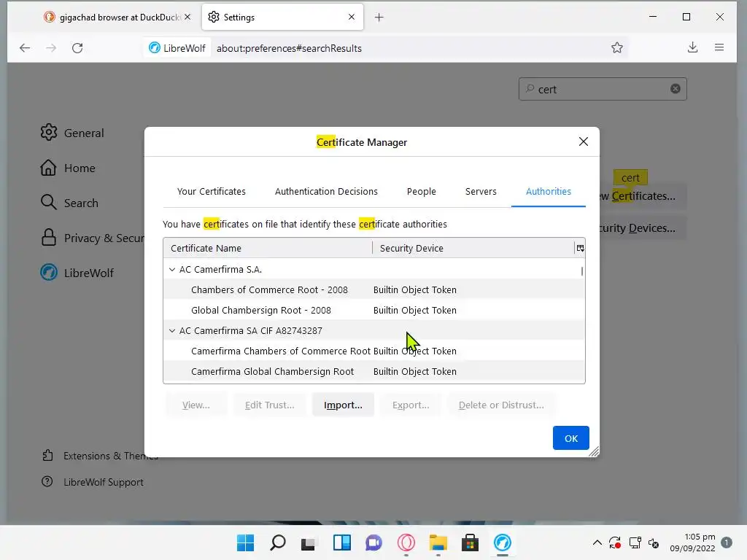Click the address bar URL about:preferences
The image size is (747, 560).
(x=289, y=48)
